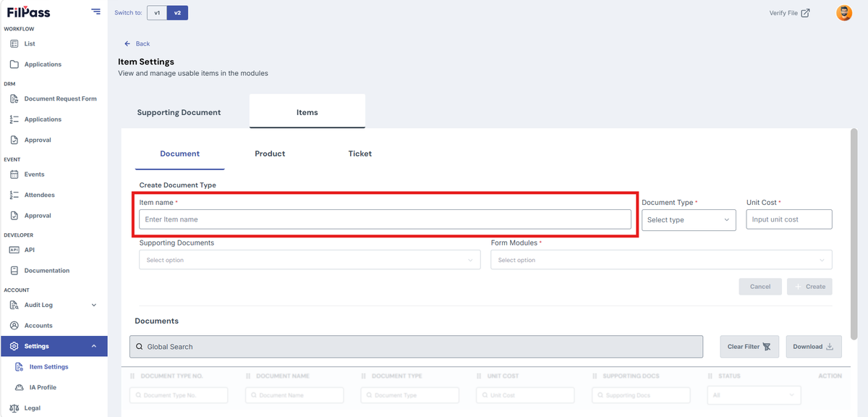This screenshot has height=417, width=868.
Task: Expand the Audit Log submenu
Action: (x=94, y=306)
